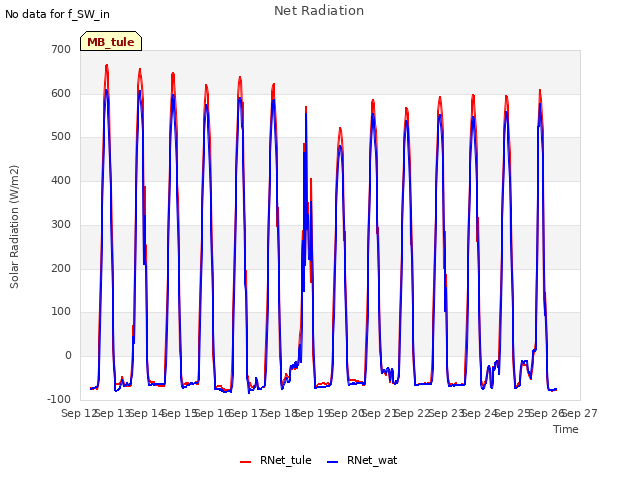Click the lowest daytime peak on Sep 19
This screenshot has width=640, height=480.
(340, 129)
